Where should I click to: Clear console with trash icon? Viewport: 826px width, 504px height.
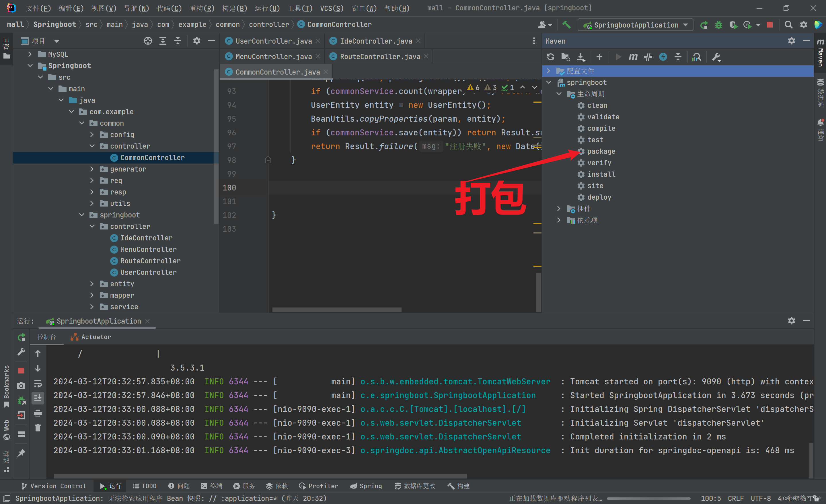click(x=38, y=428)
